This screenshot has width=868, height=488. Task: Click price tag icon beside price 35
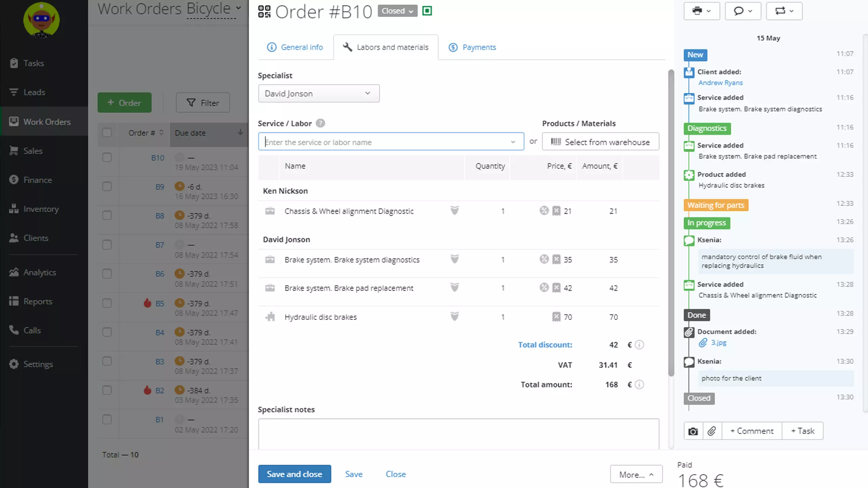coord(556,260)
